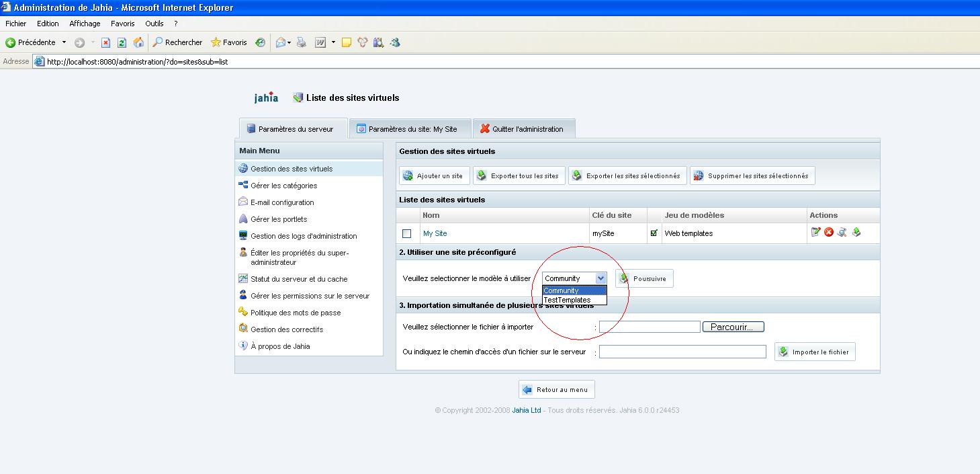Viewport: 980px width, 474px height.
Task: Click the Stop page loading icon
Action: [x=105, y=42]
